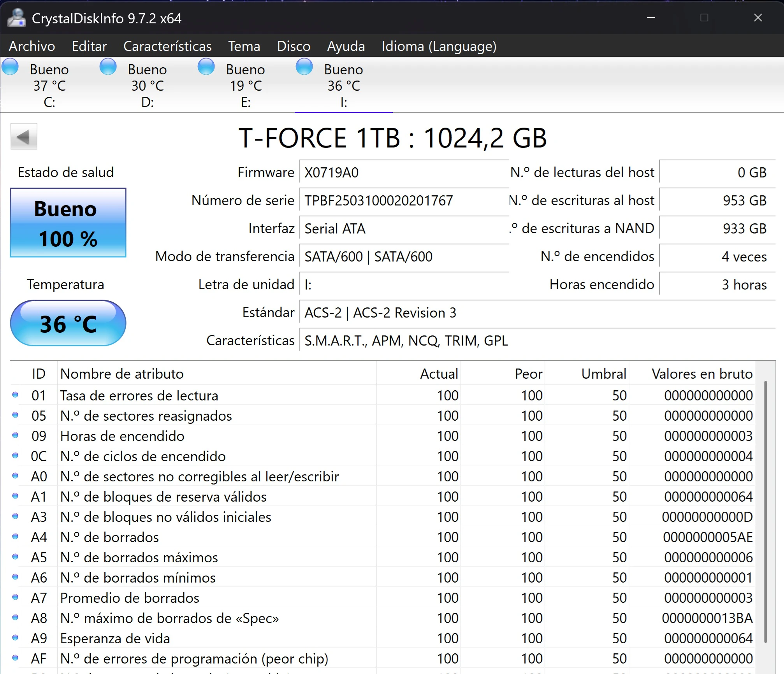Select drive D: showing 30 °C
This screenshot has width=784, height=674.
click(148, 85)
